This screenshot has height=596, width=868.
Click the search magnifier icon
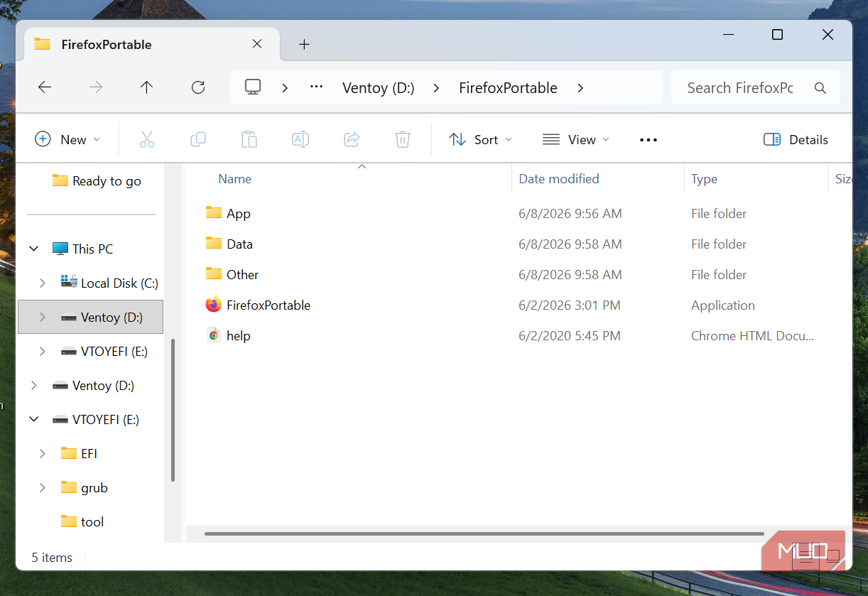point(820,88)
